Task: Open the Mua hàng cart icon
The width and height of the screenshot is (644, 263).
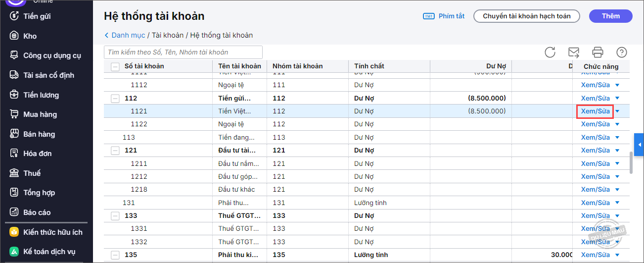Action: (x=15, y=114)
